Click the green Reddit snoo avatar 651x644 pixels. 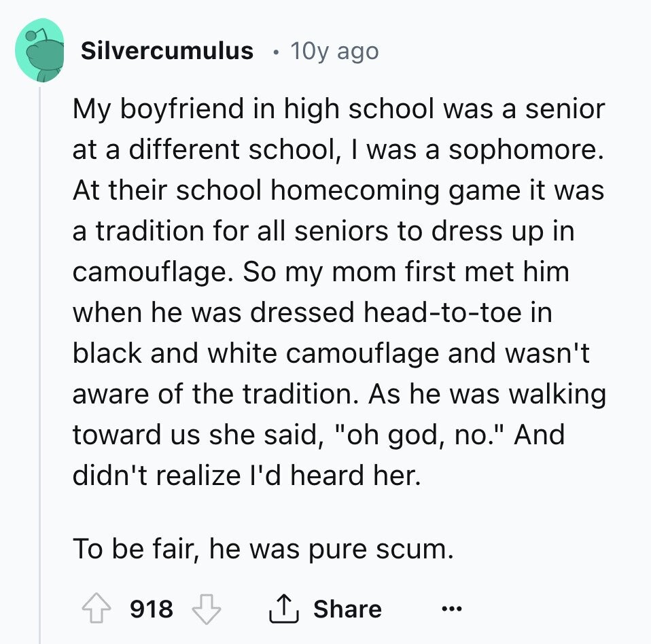point(40,50)
